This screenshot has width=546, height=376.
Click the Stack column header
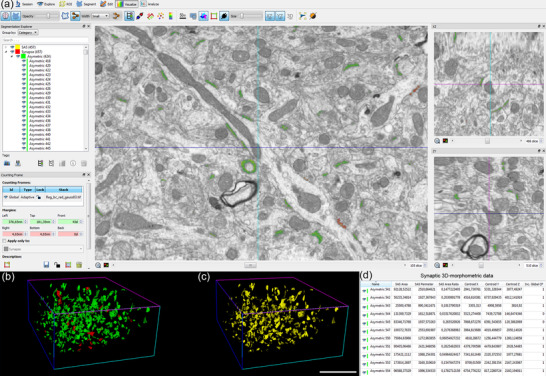click(x=64, y=190)
